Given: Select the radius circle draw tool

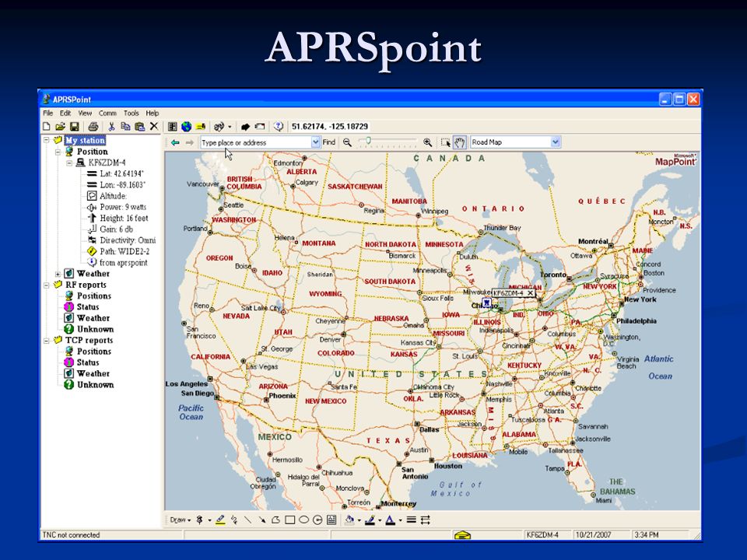Looking at the screenshot, I should pos(317,520).
